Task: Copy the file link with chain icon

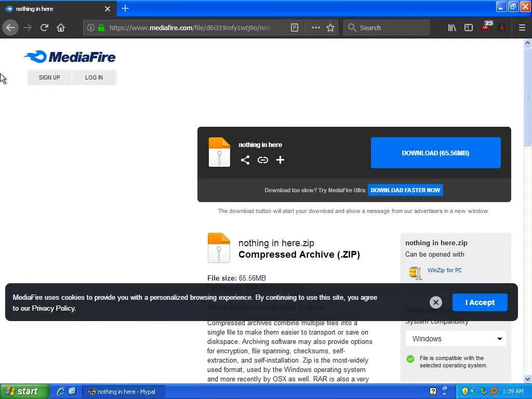Action: (x=262, y=160)
